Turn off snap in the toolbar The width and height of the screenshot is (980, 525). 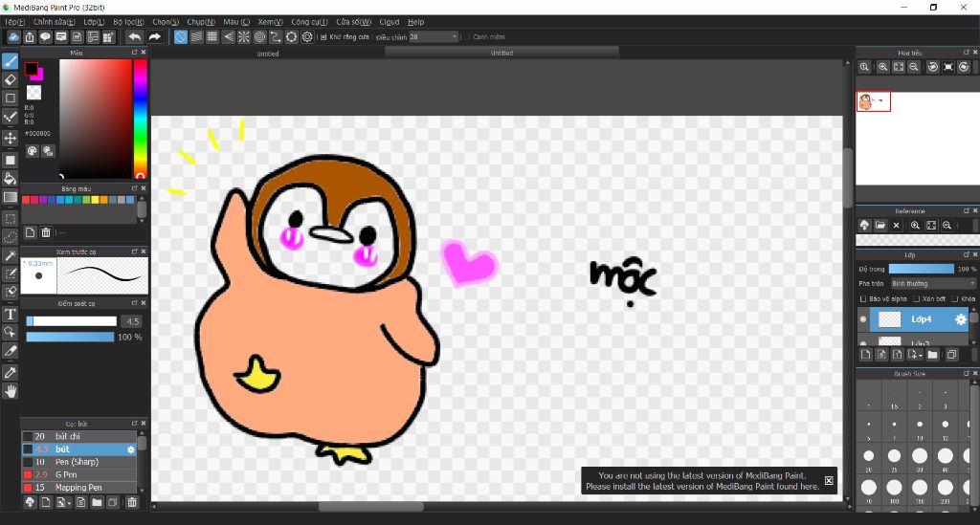coord(181,37)
